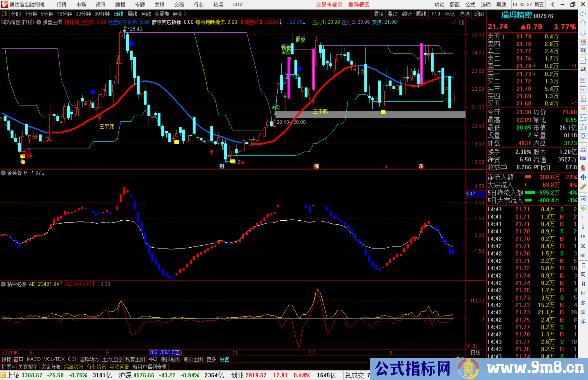Image resolution: width=588 pixels, height=380 pixels.
Task: Open the wavy lines indicator icon
Action: pos(583,149)
